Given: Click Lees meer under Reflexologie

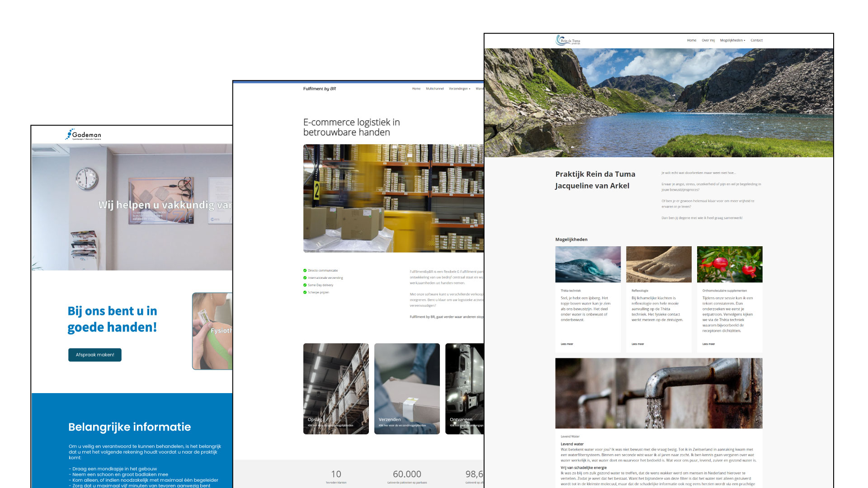Looking at the screenshot, I should click(x=637, y=344).
